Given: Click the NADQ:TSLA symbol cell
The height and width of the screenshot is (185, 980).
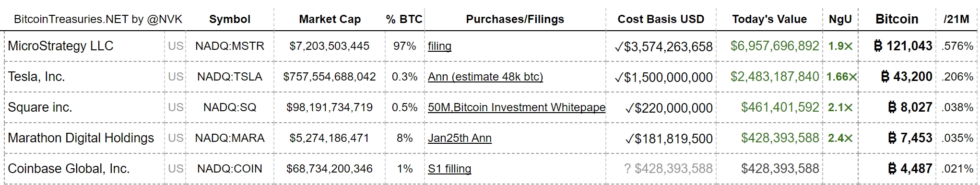Looking at the screenshot, I should coord(230,77).
